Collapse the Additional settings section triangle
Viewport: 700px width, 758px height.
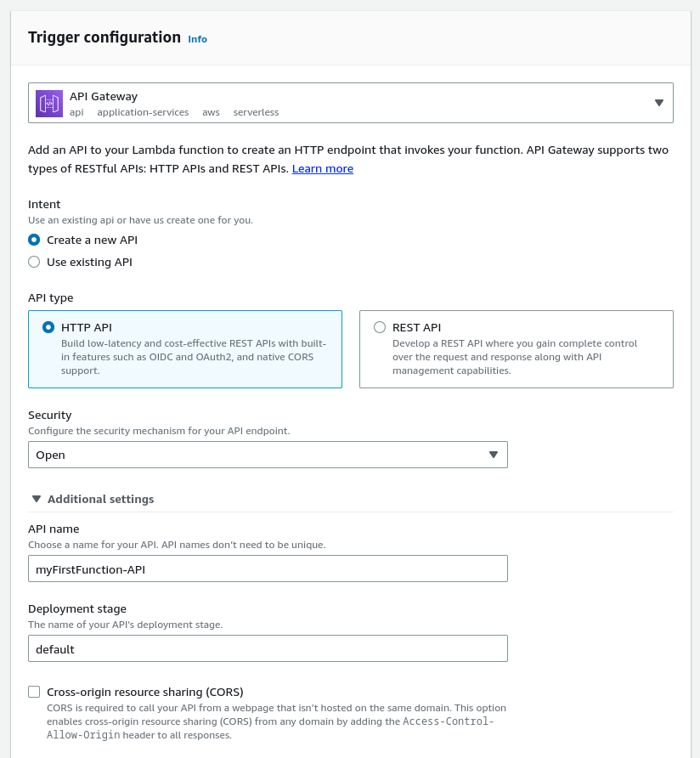coord(36,499)
